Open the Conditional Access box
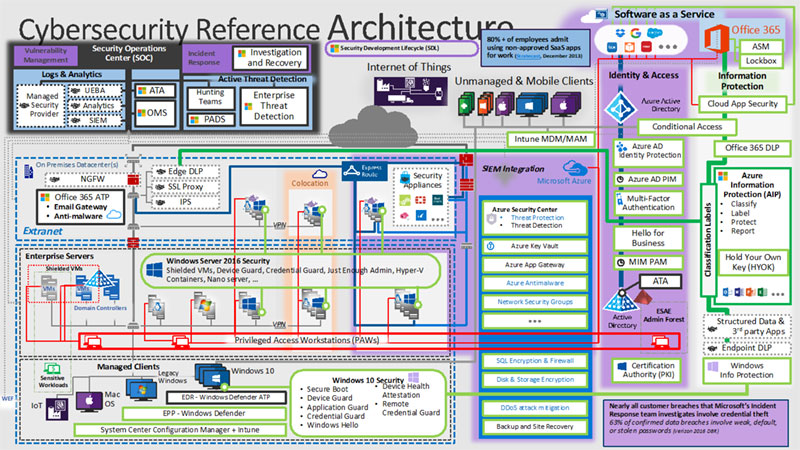Viewport: 800px width, 450px height. click(687, 127)
